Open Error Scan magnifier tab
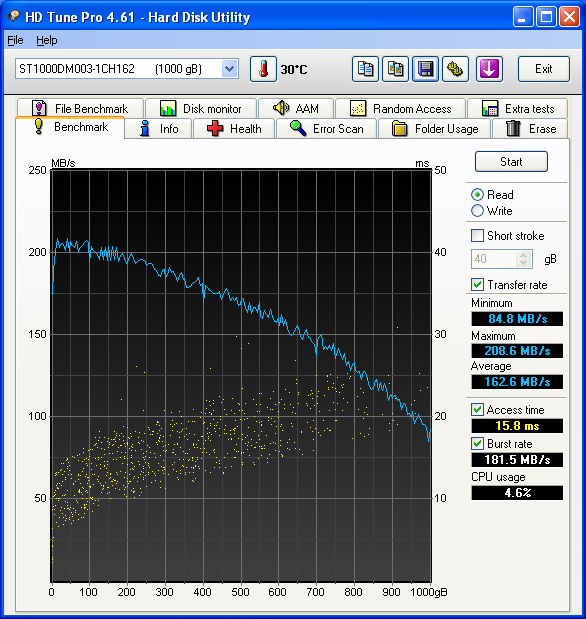The width and height of the screenshot is (586, 619). (327, 129)
